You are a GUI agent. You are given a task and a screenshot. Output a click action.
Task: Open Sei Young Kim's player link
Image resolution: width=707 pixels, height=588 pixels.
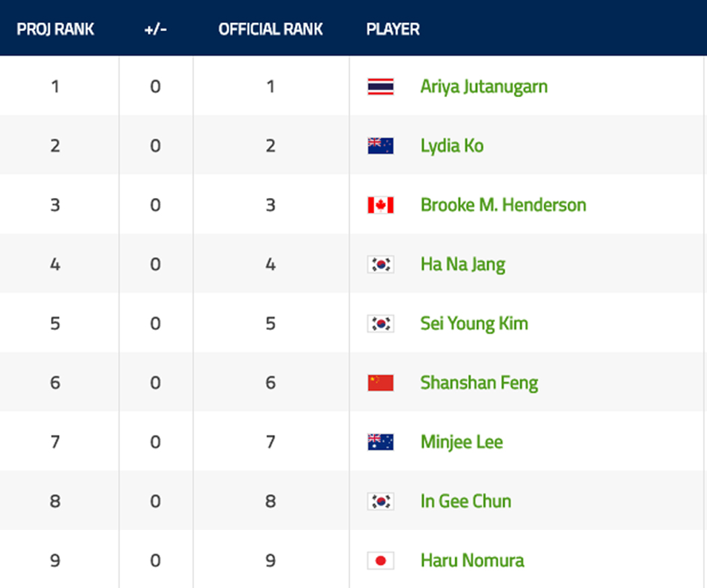coord(474,324)
